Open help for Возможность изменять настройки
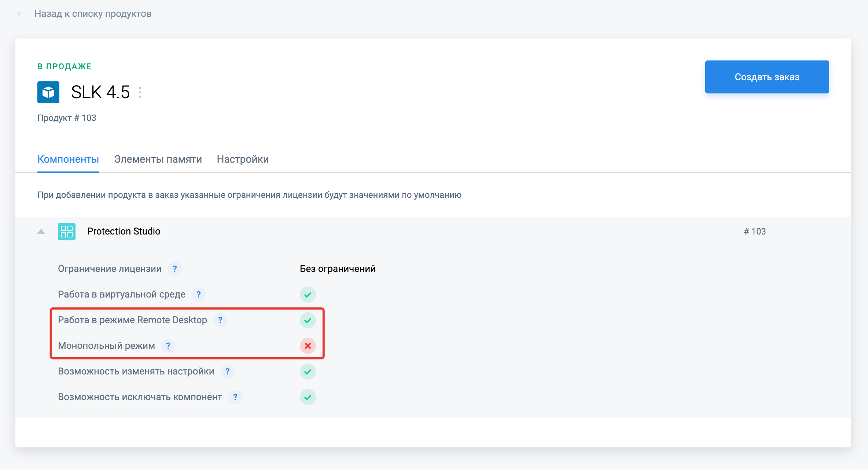Image resolution: width=868 pixels, height=469 pixels. 228,372
